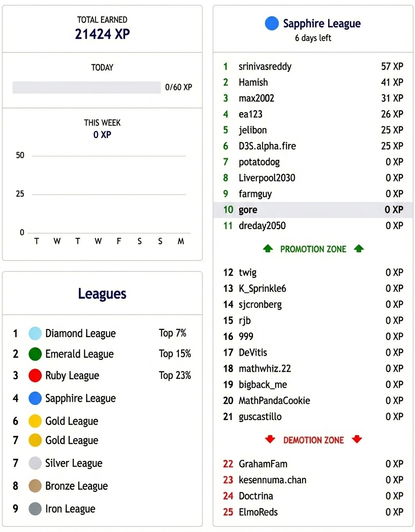Click the blue Sapphire League icon in Leagues list

coord(35,398)
